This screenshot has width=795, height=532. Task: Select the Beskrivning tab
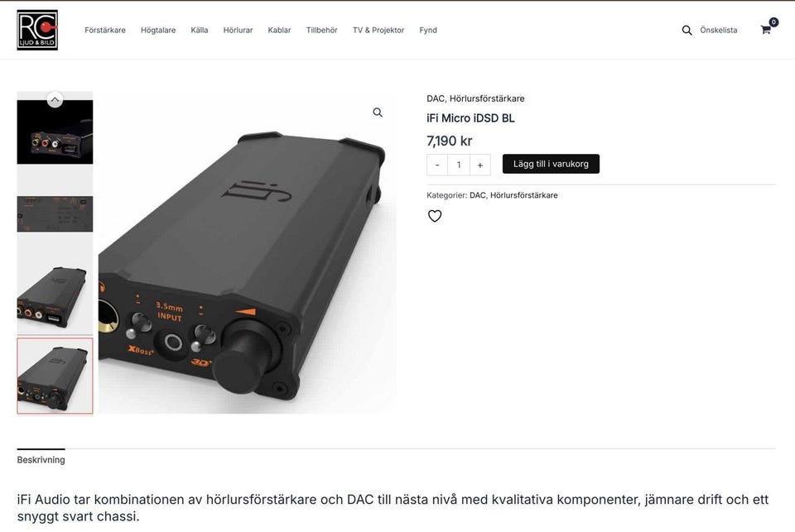coord(41,459)
